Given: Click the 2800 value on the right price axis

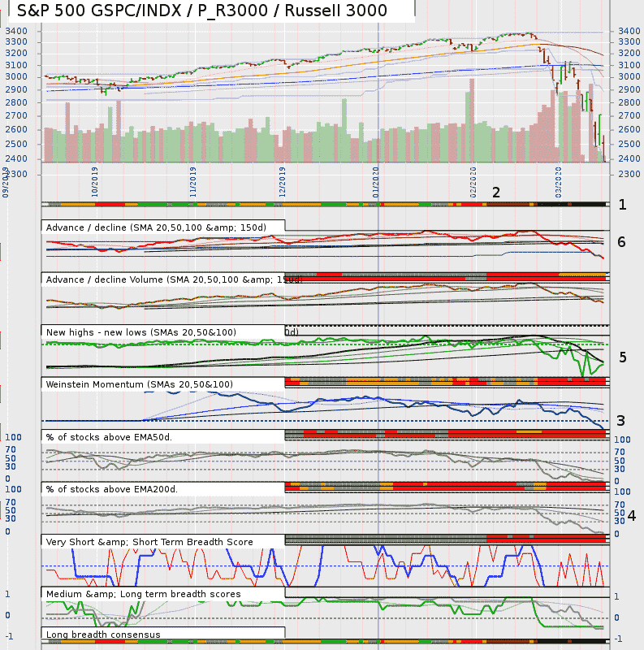Looking at the screenshot, I should tap(629, 102).
